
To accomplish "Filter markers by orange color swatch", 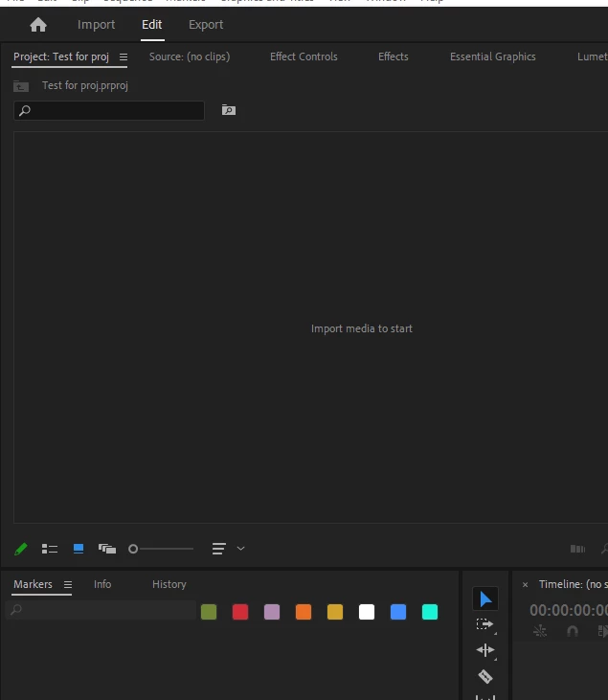I will point(304,612).
